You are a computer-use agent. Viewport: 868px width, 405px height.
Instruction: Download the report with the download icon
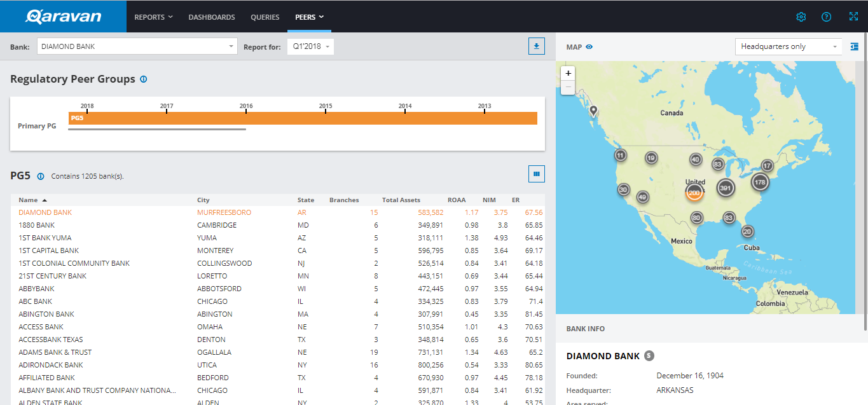coord(537,46)
